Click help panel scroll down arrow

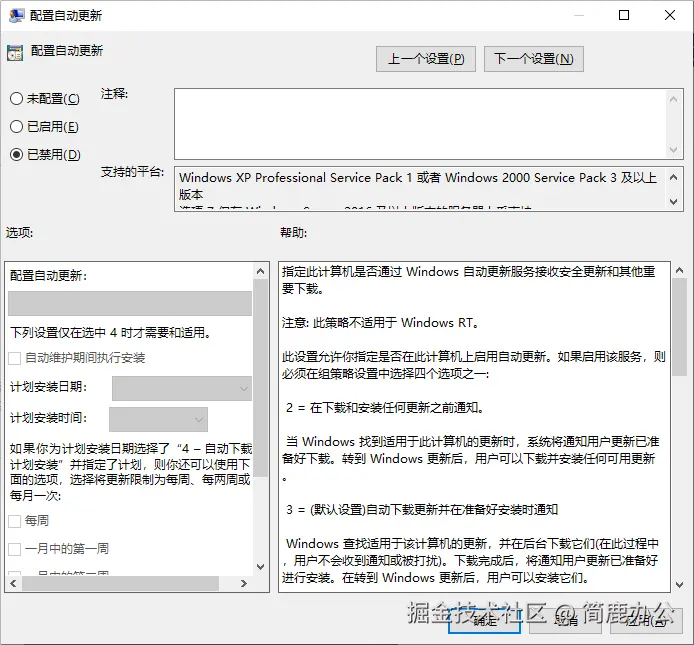point(679,585)
